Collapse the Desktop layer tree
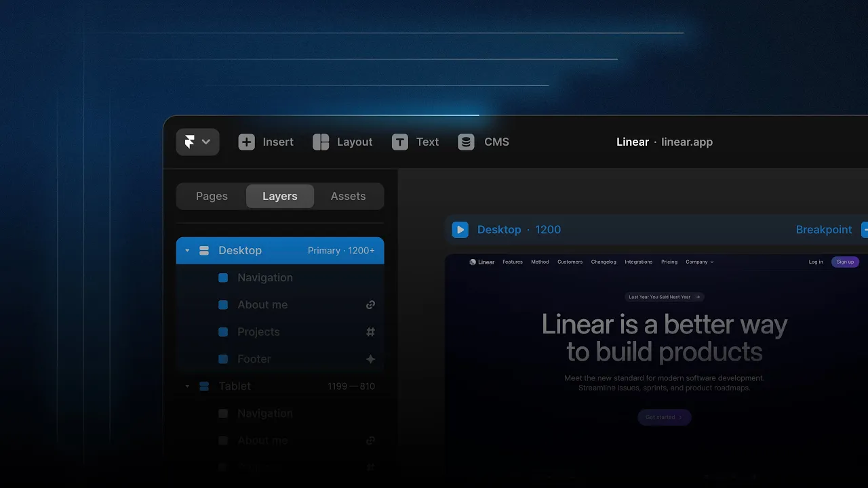 (x=187, y=251)
